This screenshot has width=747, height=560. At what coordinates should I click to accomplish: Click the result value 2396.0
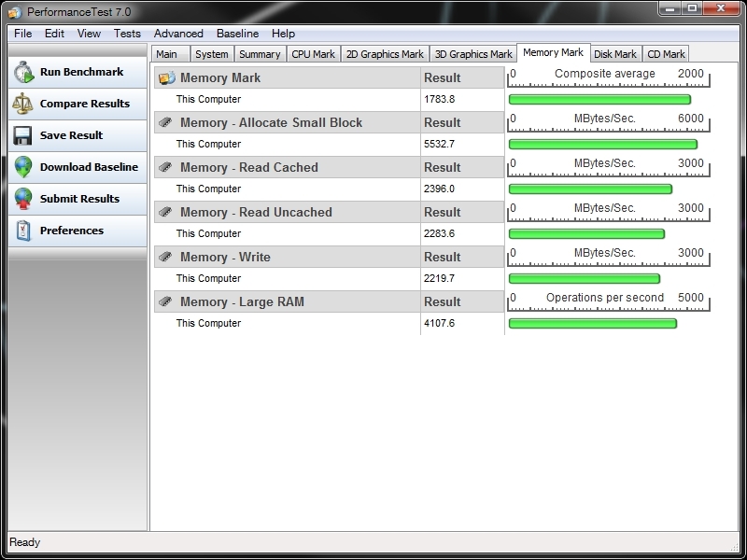click(x=439, y=189)
